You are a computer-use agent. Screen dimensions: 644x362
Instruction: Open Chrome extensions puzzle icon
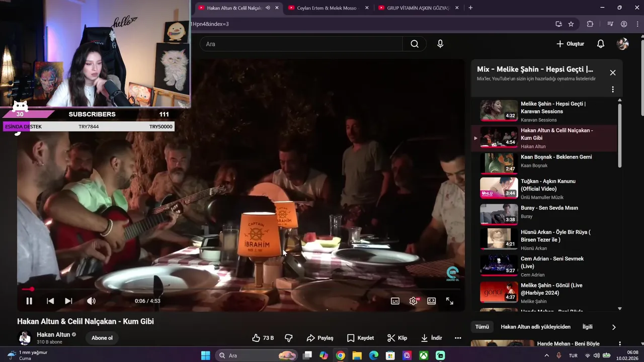pyautogui.click(x=590, y=24)
